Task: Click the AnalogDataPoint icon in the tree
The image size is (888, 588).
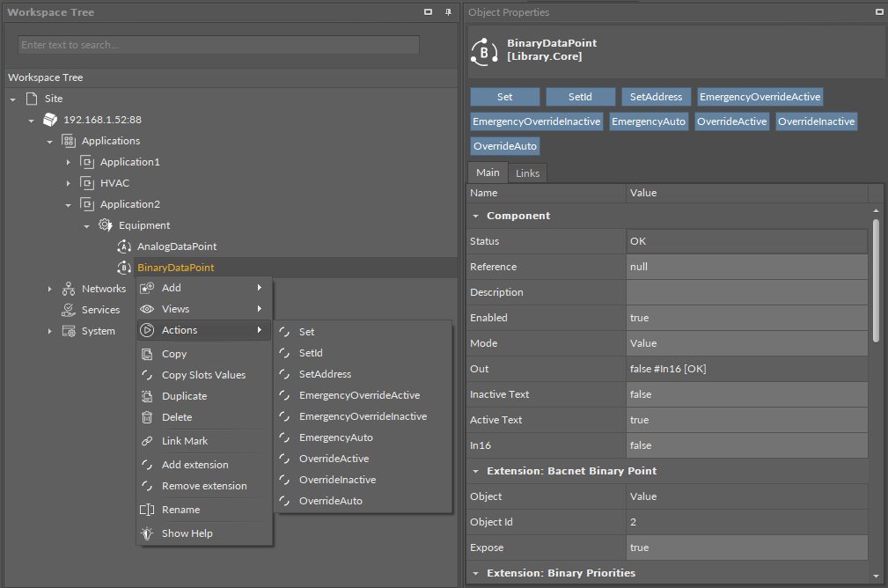Action: click(x=124, y=246)
